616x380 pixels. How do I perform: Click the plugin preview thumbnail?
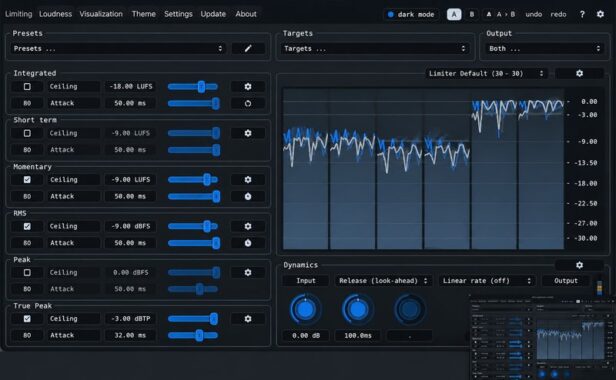tap(543, 336)
